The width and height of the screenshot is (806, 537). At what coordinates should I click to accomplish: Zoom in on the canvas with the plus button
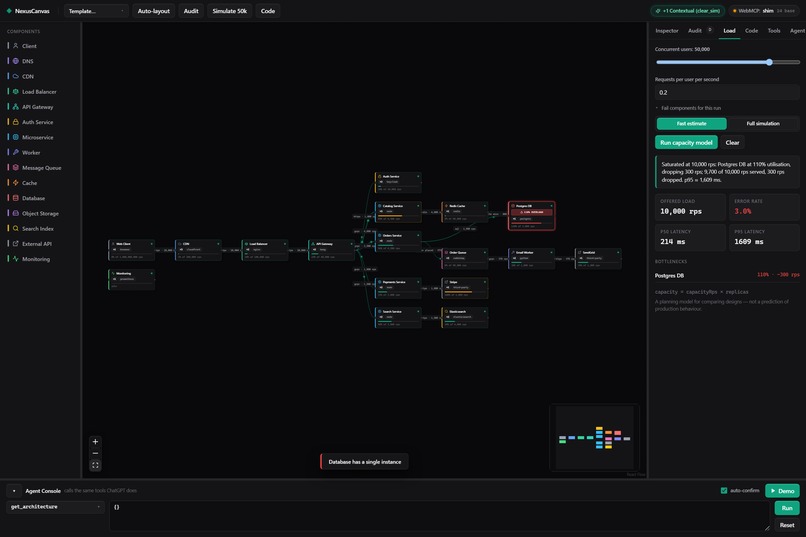click(x=95, y=441)
